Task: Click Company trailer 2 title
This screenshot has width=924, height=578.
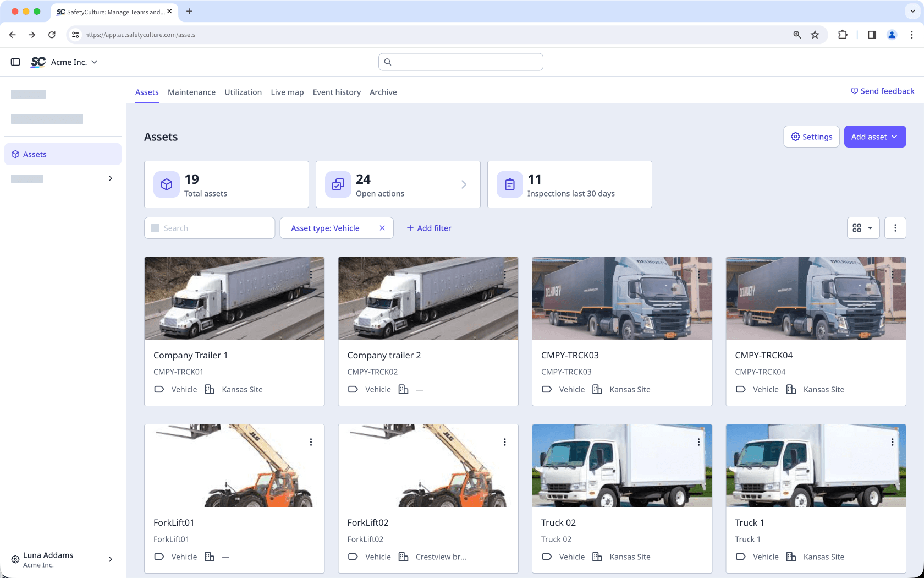Action: pyautogui.click(x=384, y=355)
